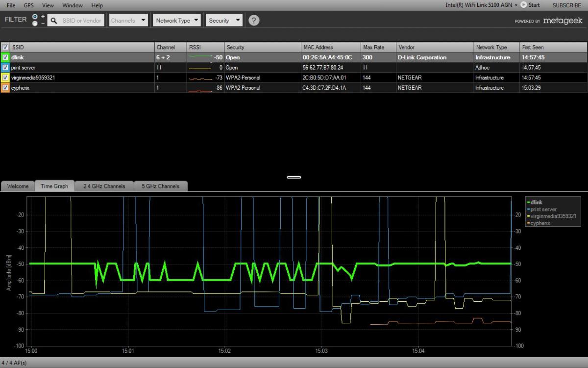Viewport: 588px width, 368px height.
Task: Click MAC address 00:26:5A:A4:45:0C
Action: coord(327,57)
